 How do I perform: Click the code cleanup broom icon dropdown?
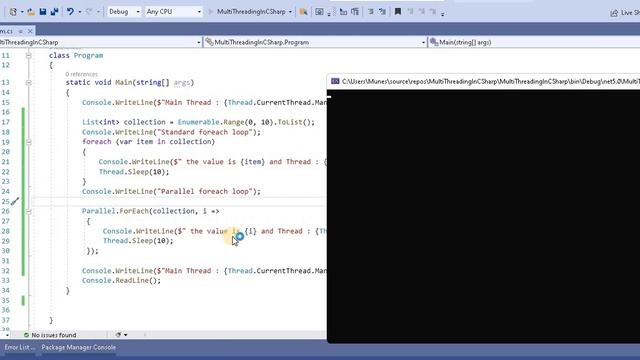click(121, 335)
